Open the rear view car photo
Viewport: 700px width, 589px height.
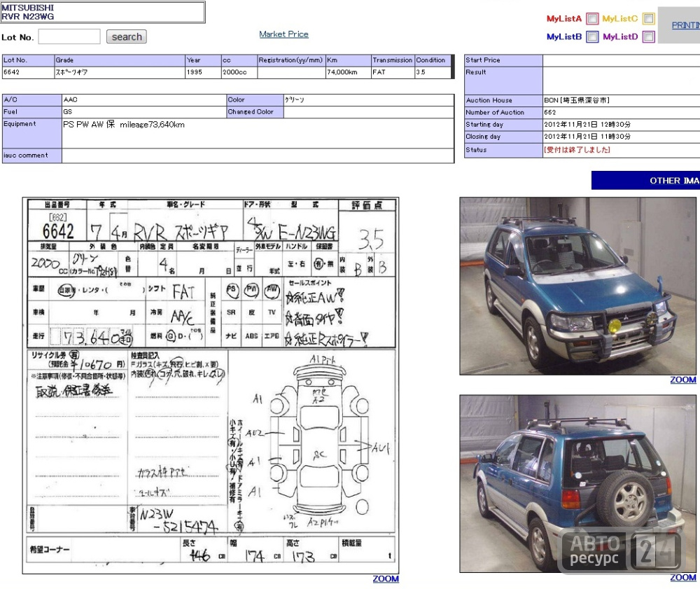coord(577,484)
